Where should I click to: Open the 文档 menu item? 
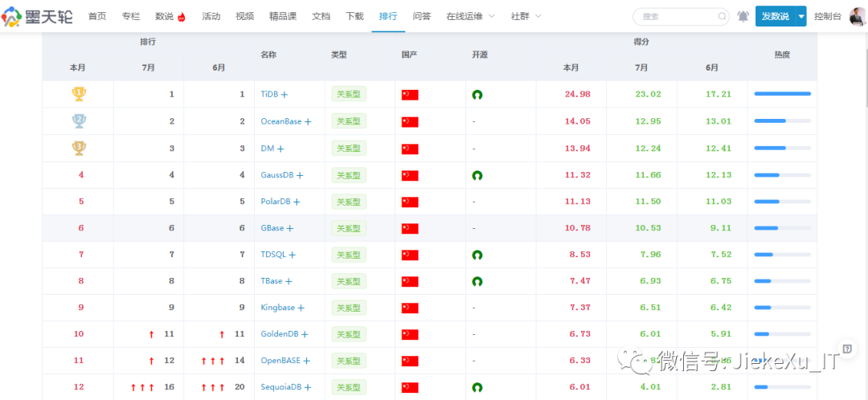pos(321,17)
